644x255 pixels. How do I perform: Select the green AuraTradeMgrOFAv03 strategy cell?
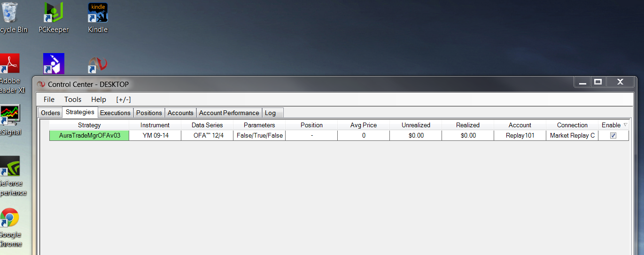[89, 135]
